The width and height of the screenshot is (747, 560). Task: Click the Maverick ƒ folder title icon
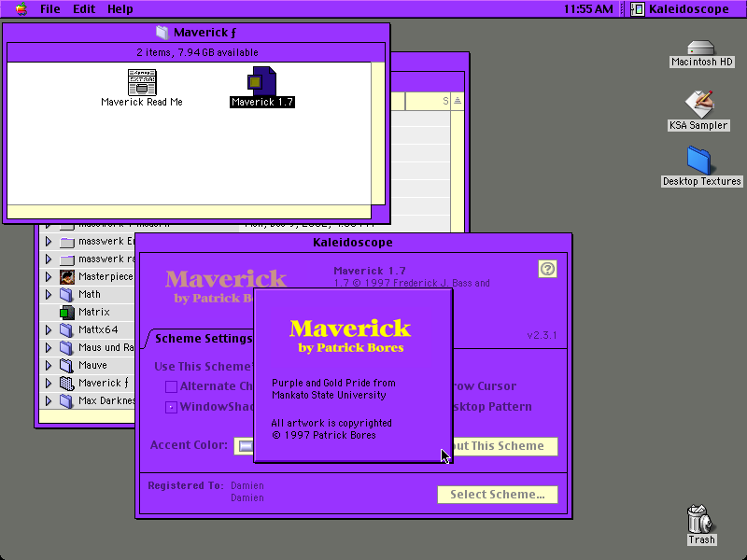(162, 33)
